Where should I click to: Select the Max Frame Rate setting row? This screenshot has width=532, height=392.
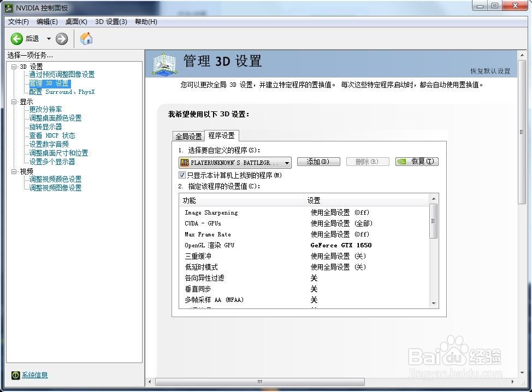[x=304, y=234]
